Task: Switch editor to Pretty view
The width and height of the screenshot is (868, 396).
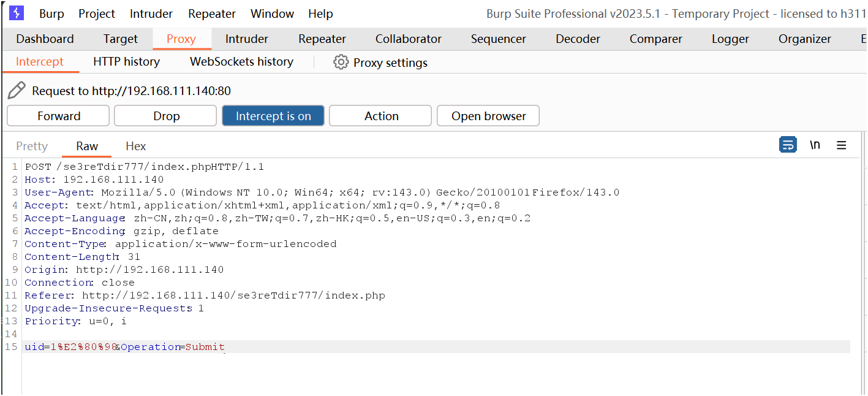Action: [32, 146]
